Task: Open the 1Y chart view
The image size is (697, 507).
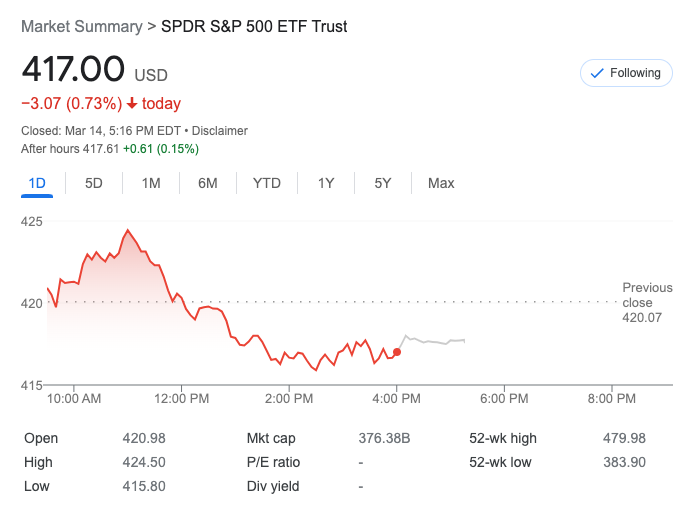Action: click(x=326, y=183)
